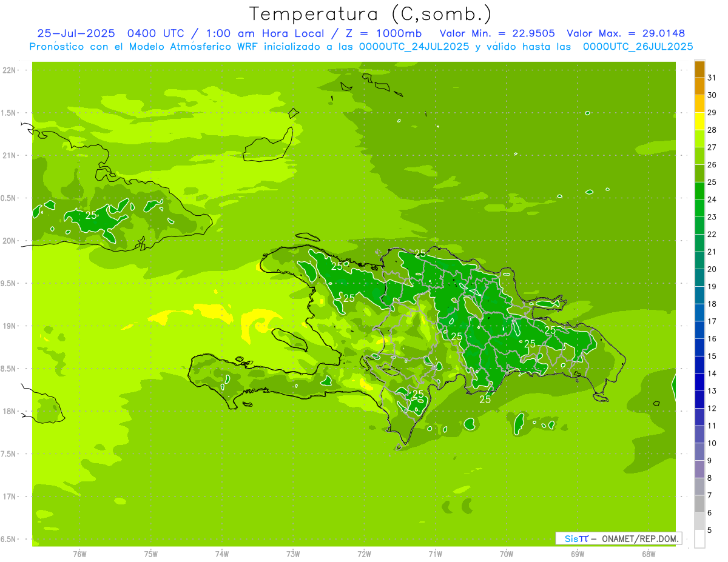Click the "22N" latitude axis label
Image resolution: width=728 pixels, height=562 pixels.
point(8,70)
